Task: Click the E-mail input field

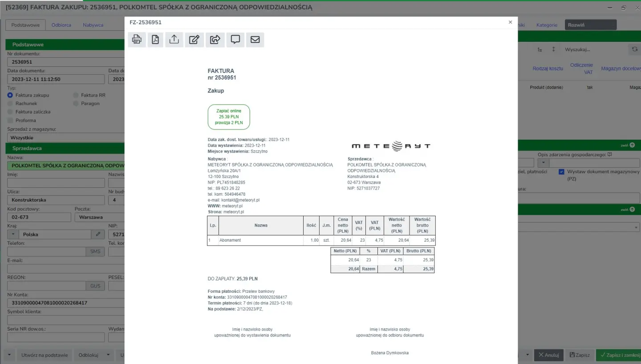Action: [66, 269]
